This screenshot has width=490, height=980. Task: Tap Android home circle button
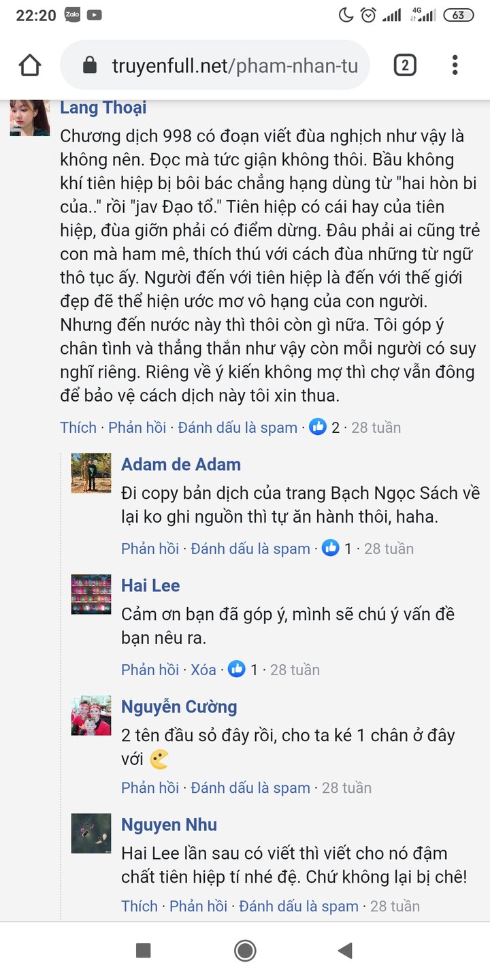pyautogui.click(x=245, y=951)
